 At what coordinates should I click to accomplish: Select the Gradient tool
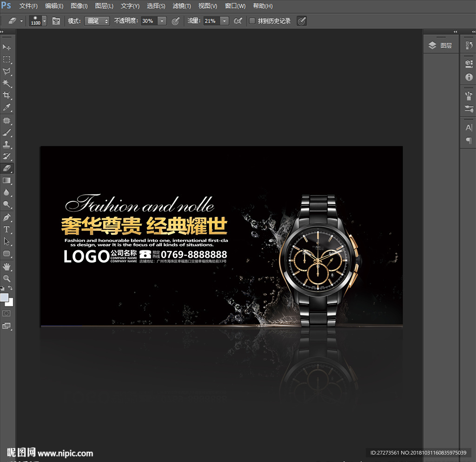pos(7,181)
